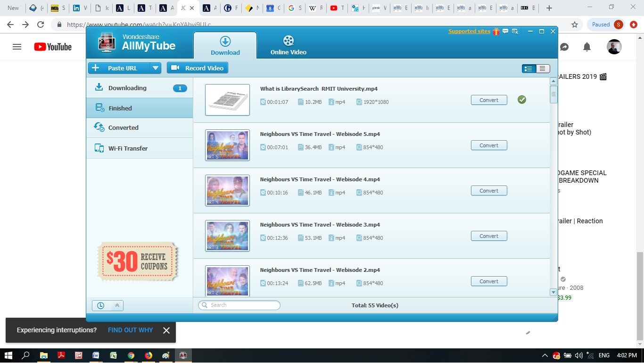Open the Wi-Fi Transfer section
Viewport: 644px width, 363px height.
click(140, 148)
